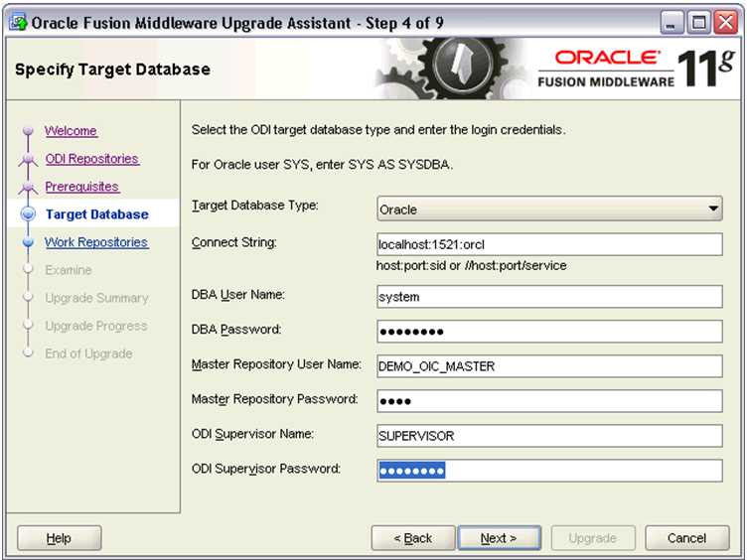Screen dimensions: 747x560
Task: Click the DBA User Name label
Action: tap(238, 295)
